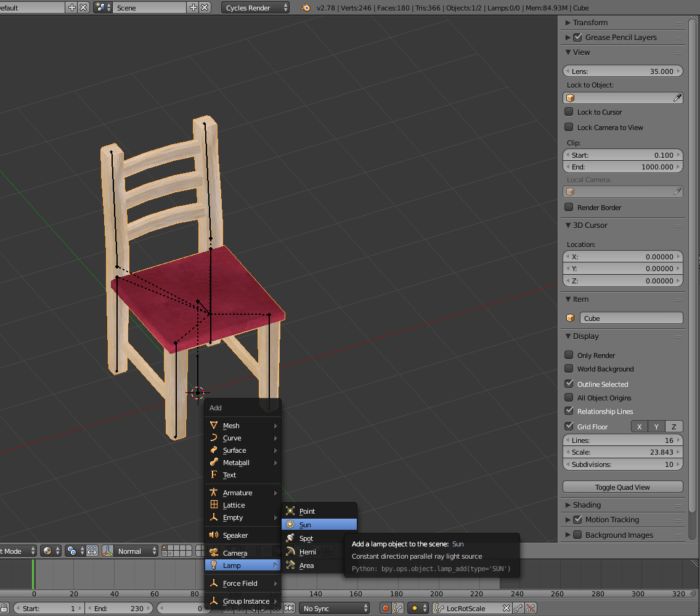700x616 pixels.
Task: Toggle the World Background checkbox
Action: click(569, 369)
